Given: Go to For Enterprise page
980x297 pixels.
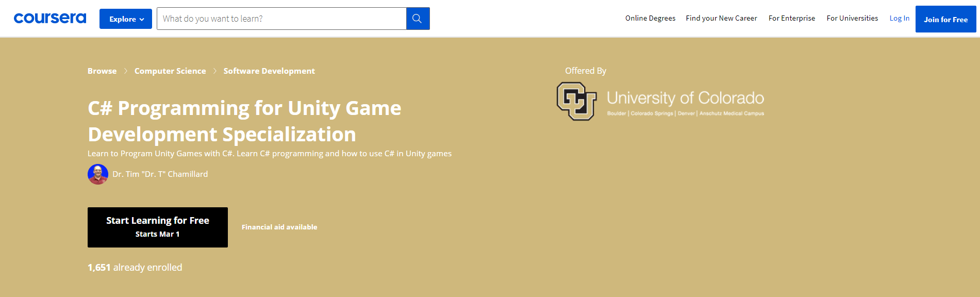Looking at the screenshot, I should pyautogui.click(x=792, y=18).
